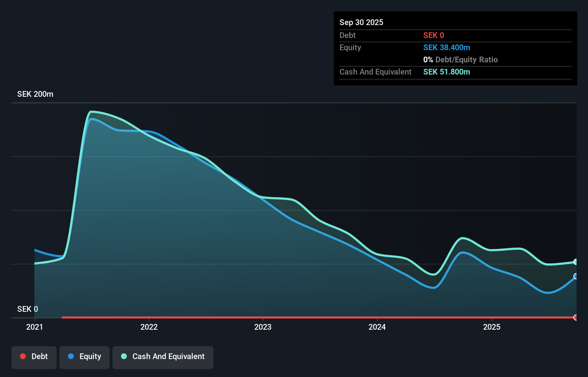Click the teal Cash And Equivalent legend dot
588x377 pixels.
[124, 356]
